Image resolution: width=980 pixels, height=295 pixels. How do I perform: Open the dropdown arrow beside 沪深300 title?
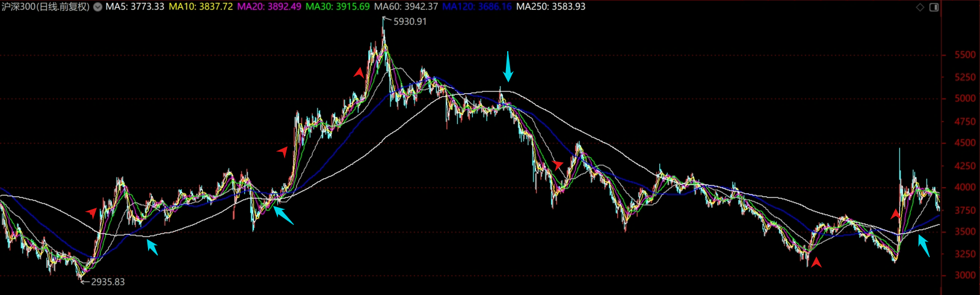click(x=97, y=7)
